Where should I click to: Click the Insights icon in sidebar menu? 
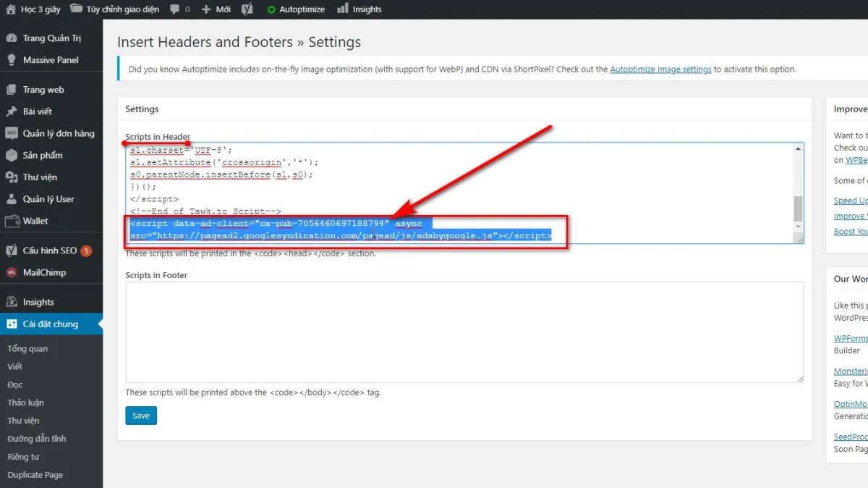click(x=11, y=302)
